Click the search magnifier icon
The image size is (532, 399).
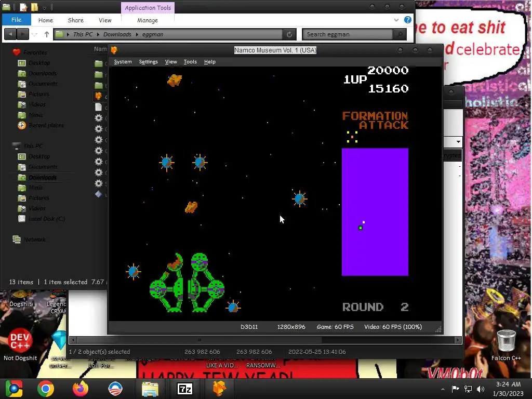pos(400,34)
